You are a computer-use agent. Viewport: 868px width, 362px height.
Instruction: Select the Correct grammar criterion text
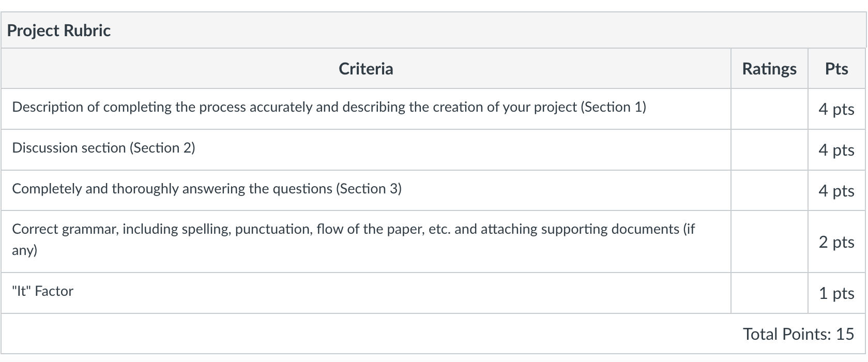(x=353, y=229)
